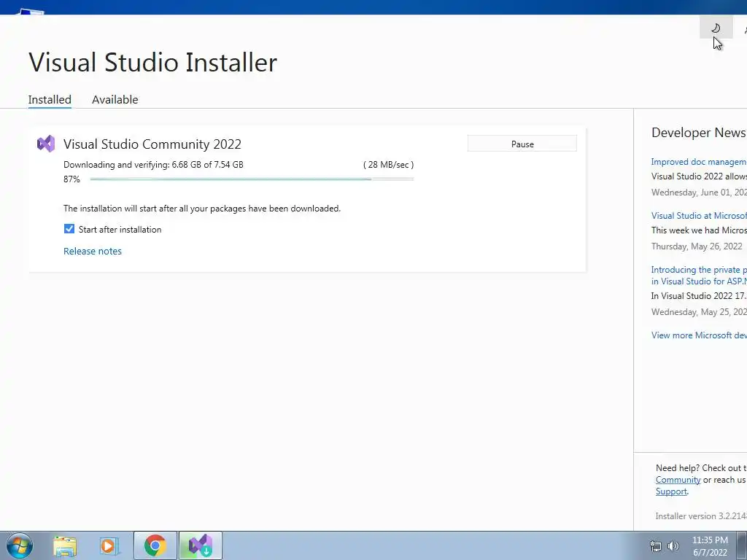
Task: Open the Improved doc management news link
Action: tap(699, 162)
